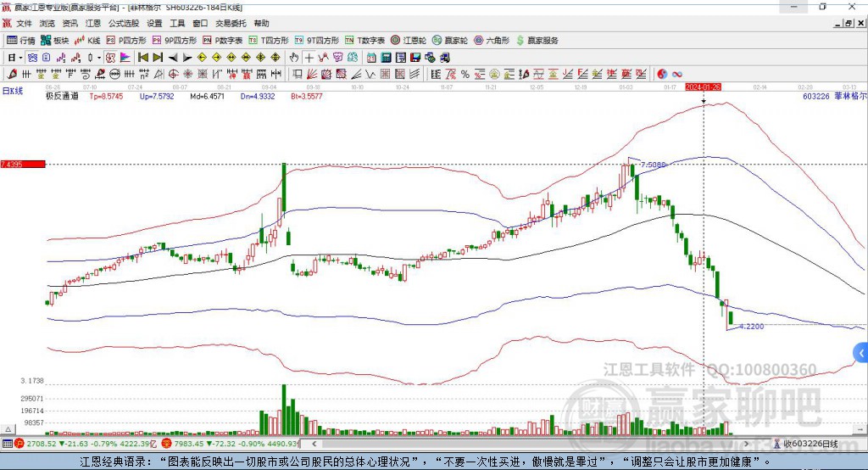The height and width of the screenshot is (470, 868).
Task: Toggle the crosshair cursor tool
Action: pos(309,58)
